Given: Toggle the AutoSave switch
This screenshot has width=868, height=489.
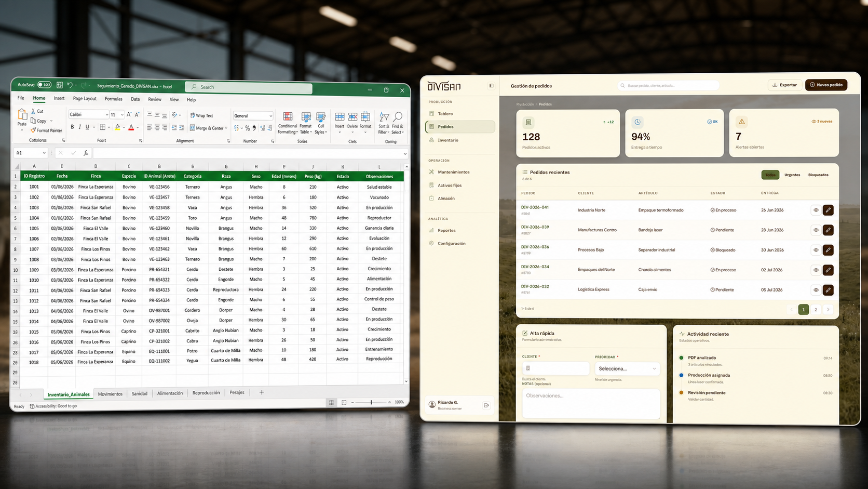Looking at the screenshot, I should (45, 85).
